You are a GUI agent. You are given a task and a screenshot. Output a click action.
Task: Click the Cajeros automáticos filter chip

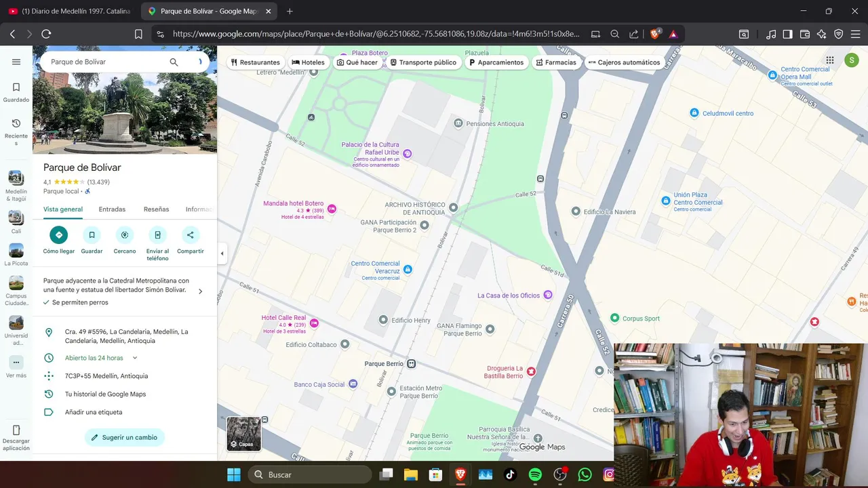click(624, 62)
